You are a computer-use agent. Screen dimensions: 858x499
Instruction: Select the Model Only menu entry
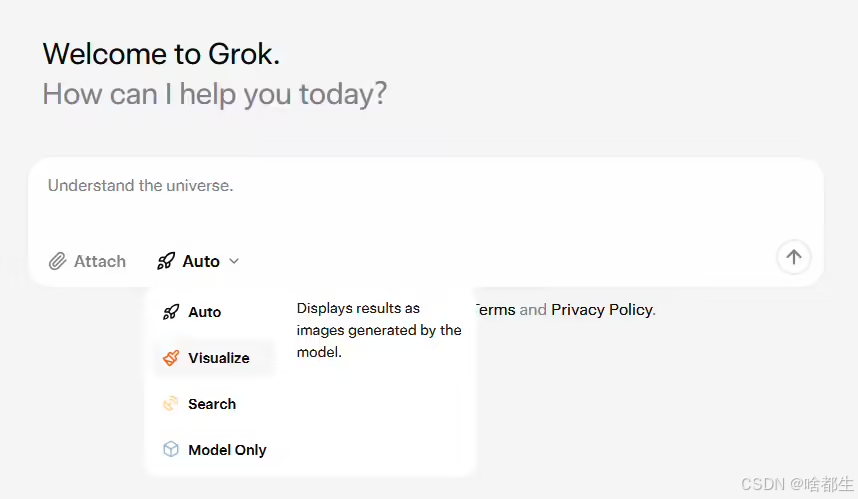click(x=227, y=450)
